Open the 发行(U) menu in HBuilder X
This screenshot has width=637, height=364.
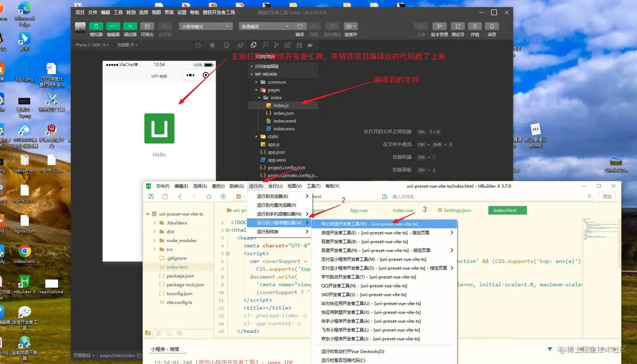click(x=276, y=186)
